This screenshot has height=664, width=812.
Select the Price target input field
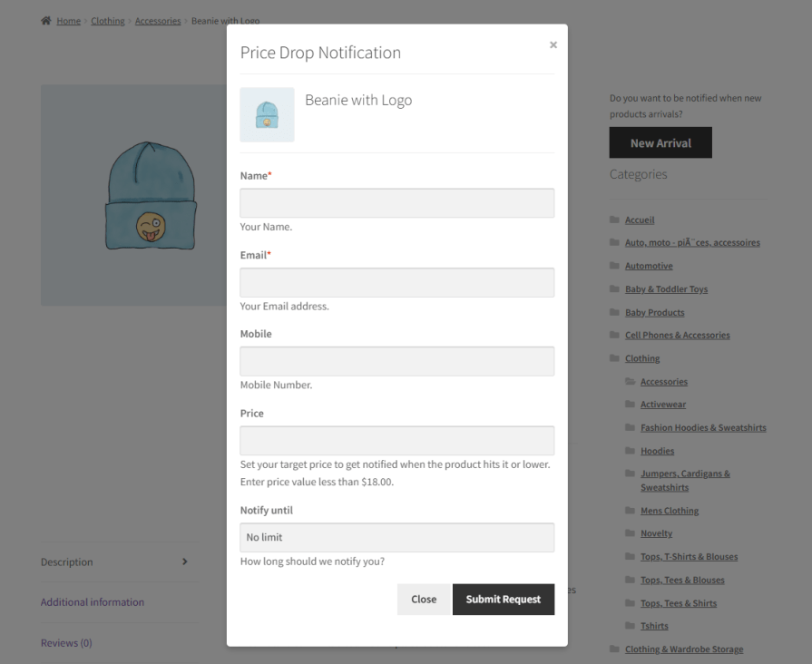[396, 440]
